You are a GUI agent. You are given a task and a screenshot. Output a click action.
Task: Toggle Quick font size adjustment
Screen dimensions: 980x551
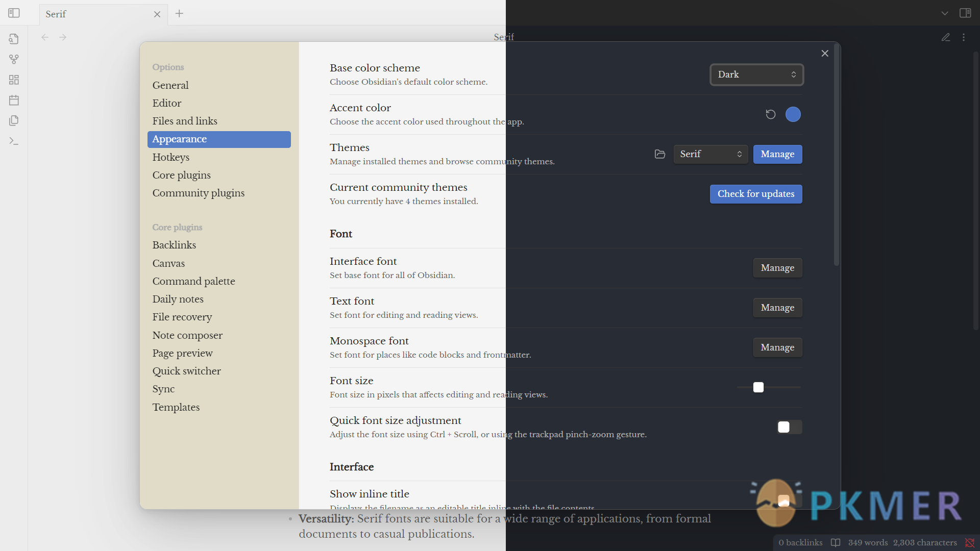pos(790,427)
